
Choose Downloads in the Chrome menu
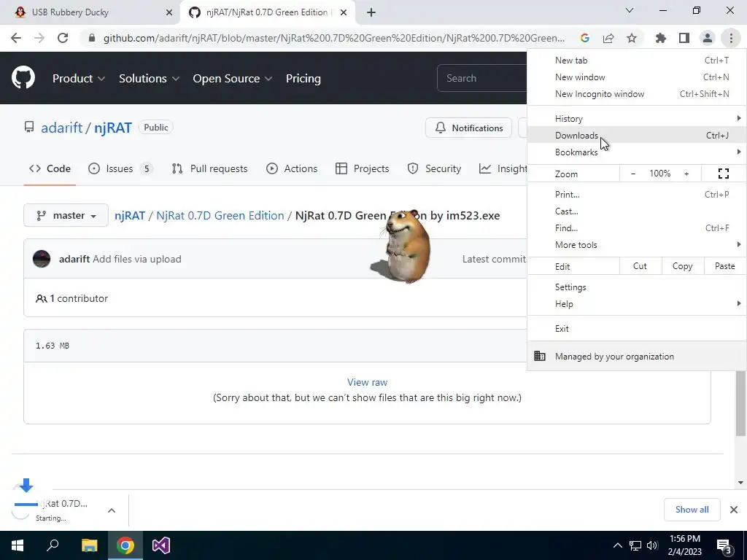pyautogui.click(x=637, y=135)
